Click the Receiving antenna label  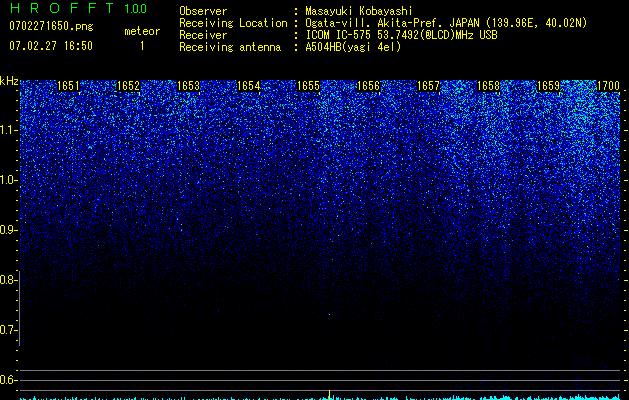coord(230,47)
